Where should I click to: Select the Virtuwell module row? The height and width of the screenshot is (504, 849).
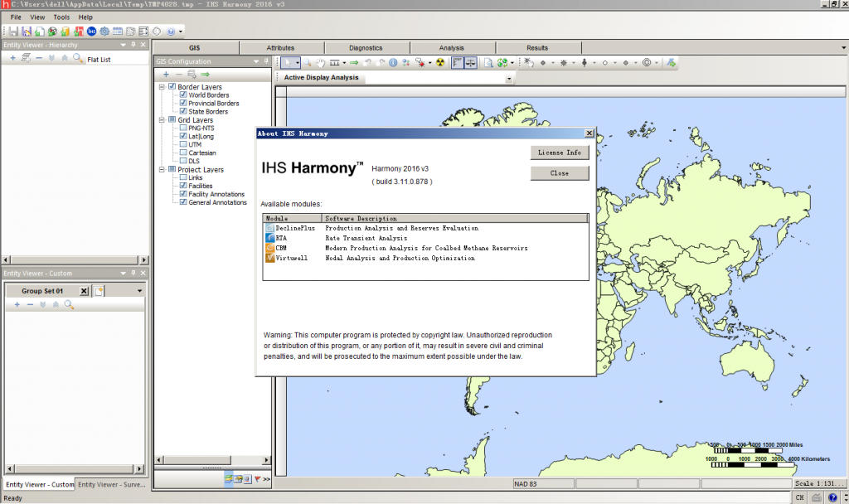click(x=426, y=259)
